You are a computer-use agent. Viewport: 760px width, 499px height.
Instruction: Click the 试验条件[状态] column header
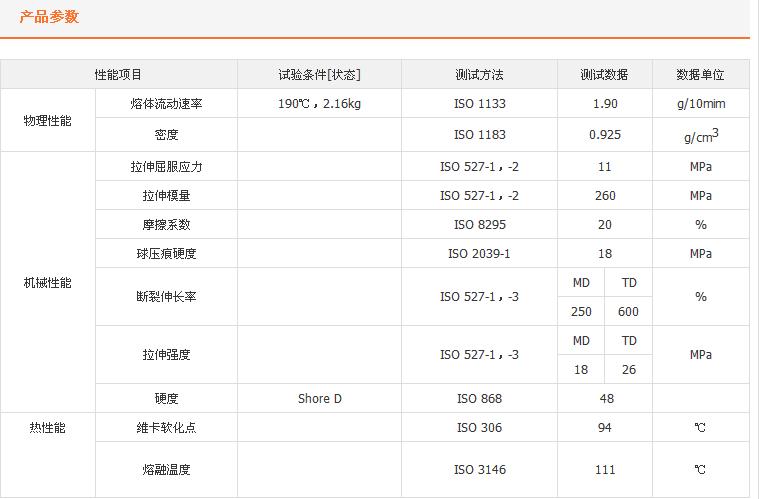coord(319,75)
